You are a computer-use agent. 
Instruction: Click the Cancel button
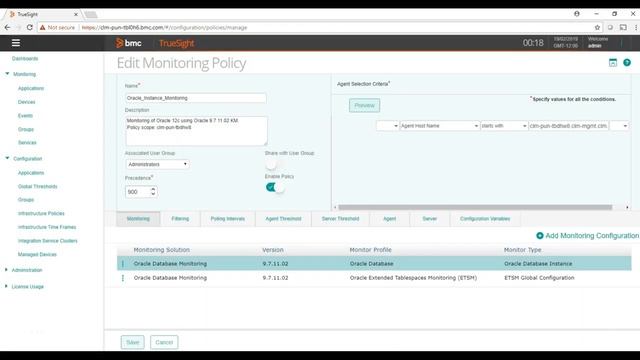point(164,342)
